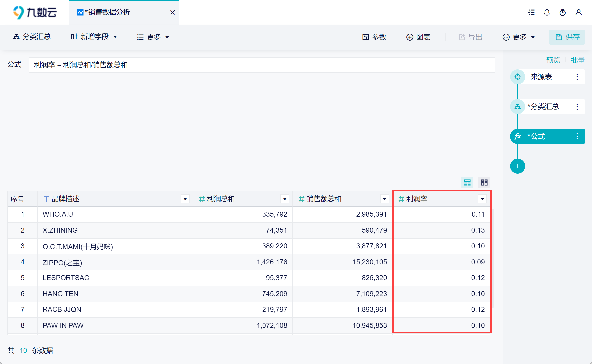Click sales value 10,945,853
The width and height of the screenshot is (592, 364).
(370, 326)
